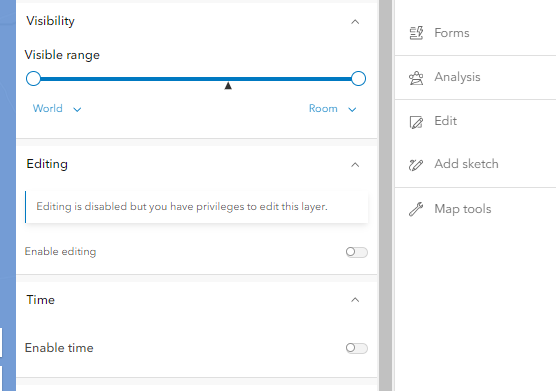Open the World scale dropdown
The width and height of the screenshot is (556, 391).
pyautogui.click(x=57, y=108)
